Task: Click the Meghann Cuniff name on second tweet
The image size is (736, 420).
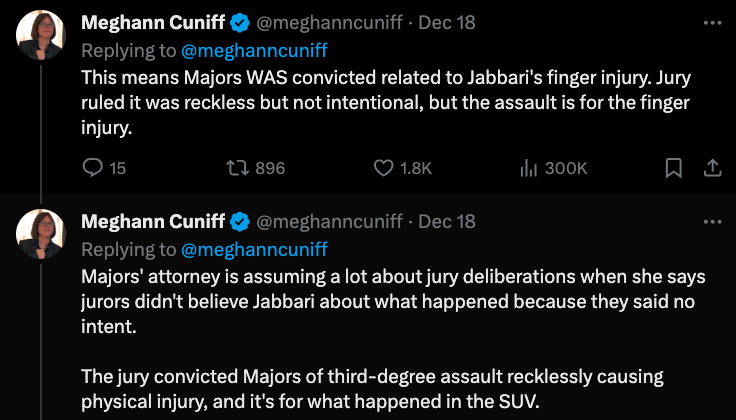Action: pos(152,221)
